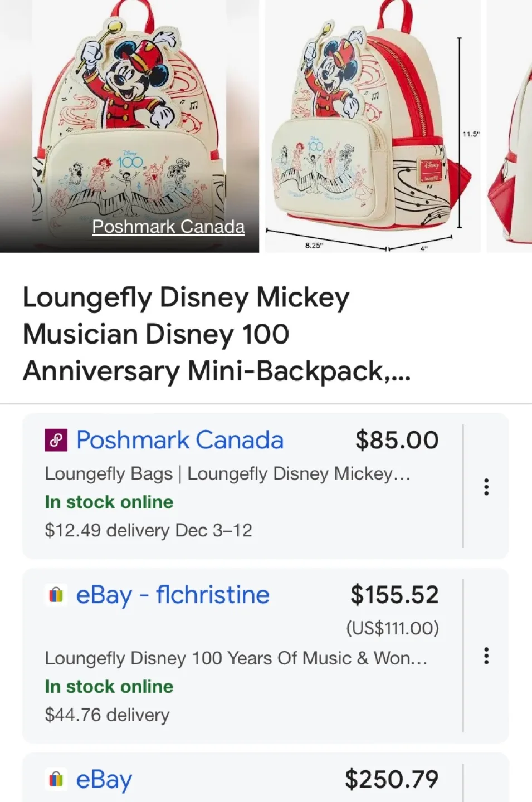Open the Poshmark Canada caption on the image

(x=168, y=227)
